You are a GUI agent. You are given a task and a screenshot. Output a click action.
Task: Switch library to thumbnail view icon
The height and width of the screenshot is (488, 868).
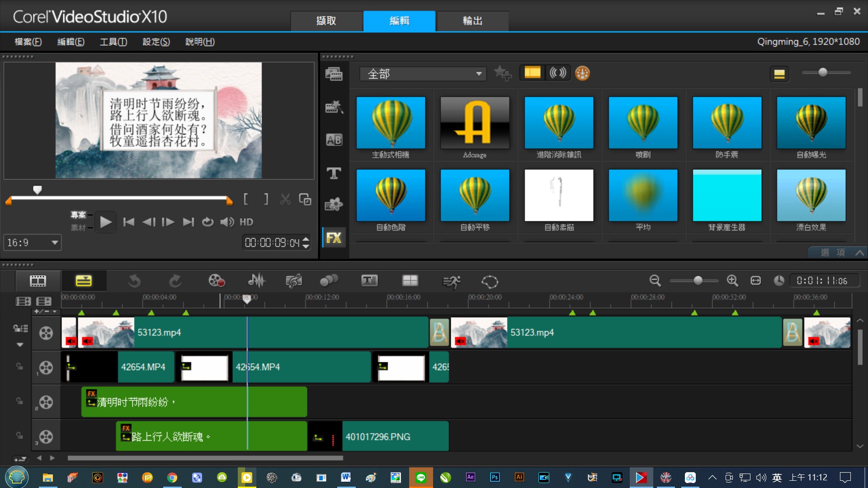[779, 74]
